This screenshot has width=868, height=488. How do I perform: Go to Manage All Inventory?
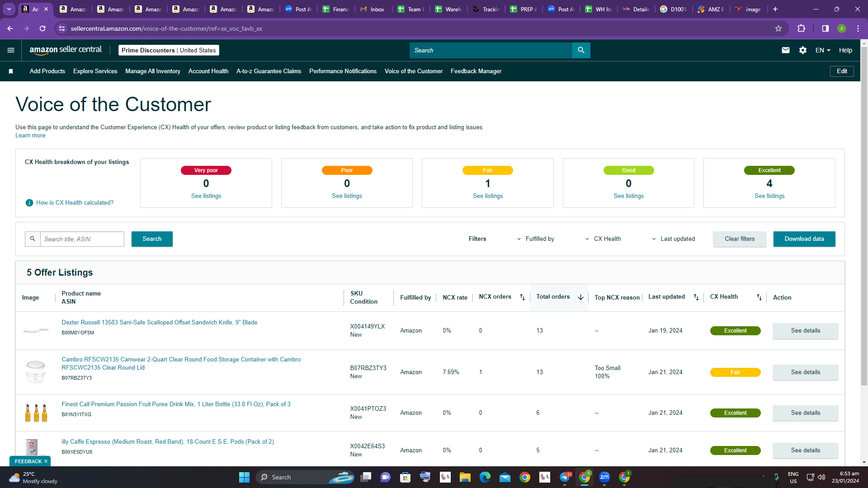pos(153,71)
